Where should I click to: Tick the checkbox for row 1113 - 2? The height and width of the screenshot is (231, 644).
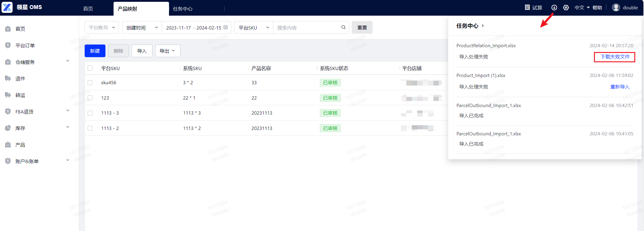90,128
